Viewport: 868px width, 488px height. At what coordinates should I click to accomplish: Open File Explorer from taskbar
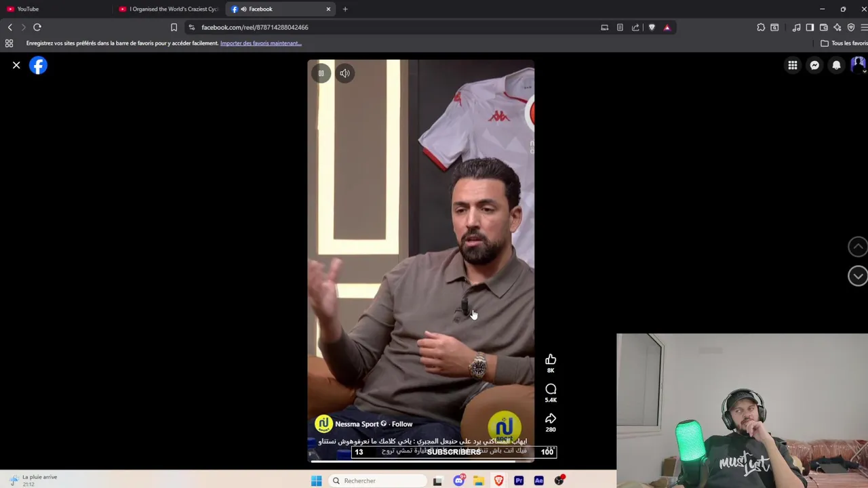tap(479, 481)
